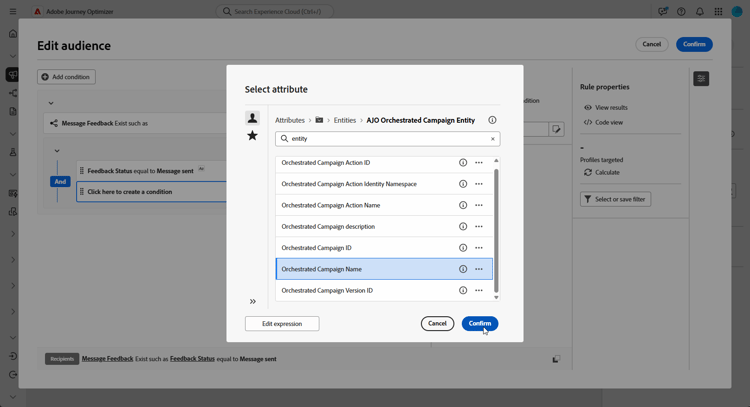Click the Edit expression button
Viewport: 750px width, 407px height.
282,324
